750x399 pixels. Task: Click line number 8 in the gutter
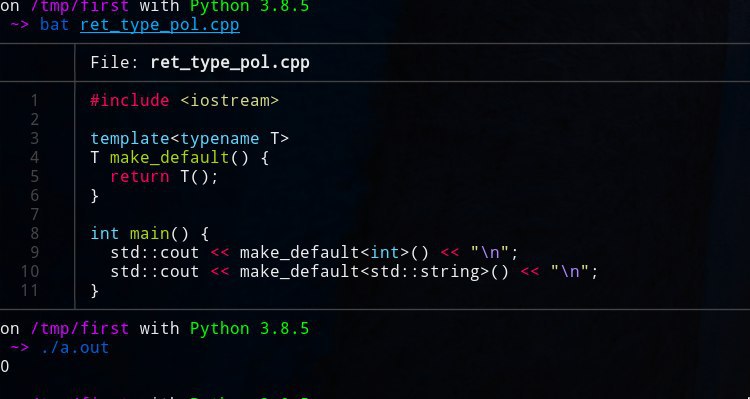pyautogui.click(x=34, y=233)
